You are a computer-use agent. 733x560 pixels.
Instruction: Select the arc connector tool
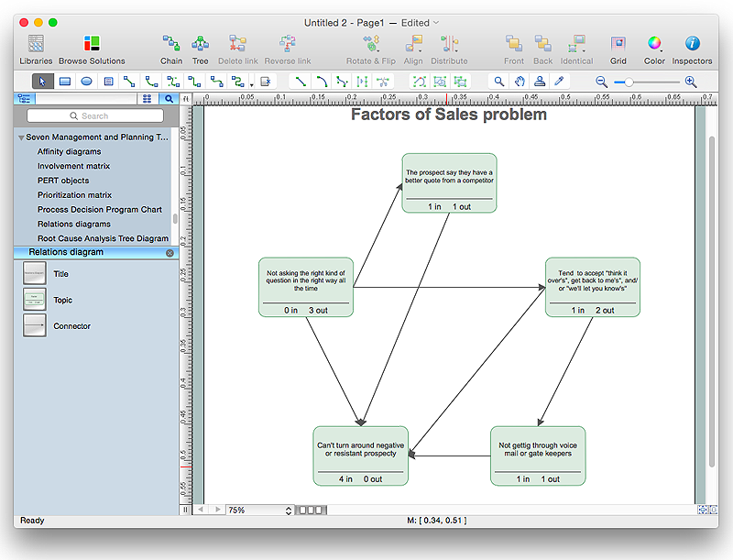click(151, 82)
